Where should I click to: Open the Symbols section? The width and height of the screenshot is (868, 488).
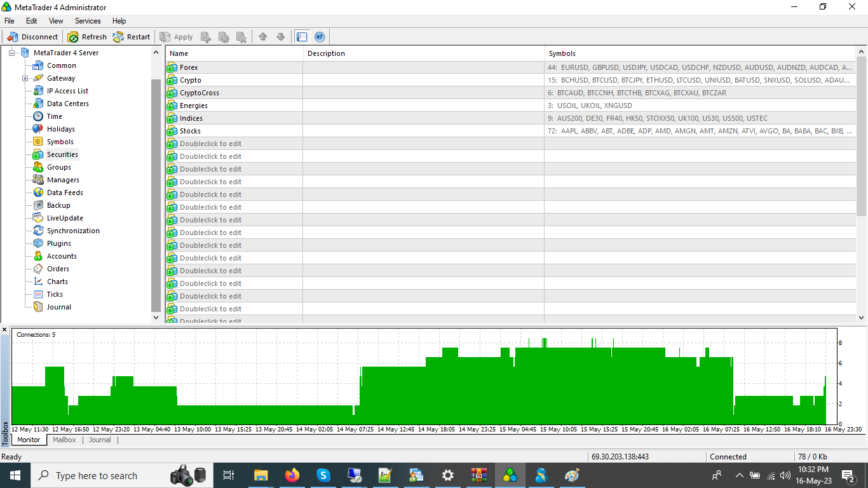60,142
